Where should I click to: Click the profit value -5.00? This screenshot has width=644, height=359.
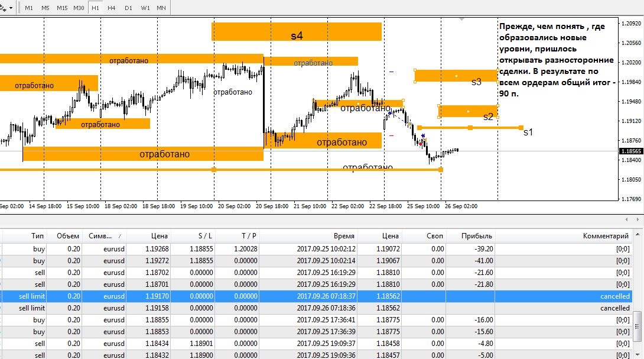pyautogui.click(x=486, y=355)
